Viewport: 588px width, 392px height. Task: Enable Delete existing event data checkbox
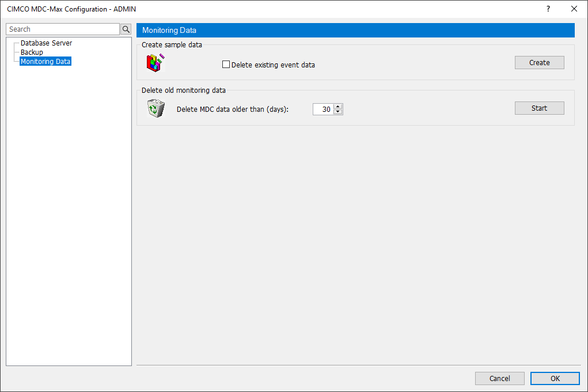pos(226,65)
